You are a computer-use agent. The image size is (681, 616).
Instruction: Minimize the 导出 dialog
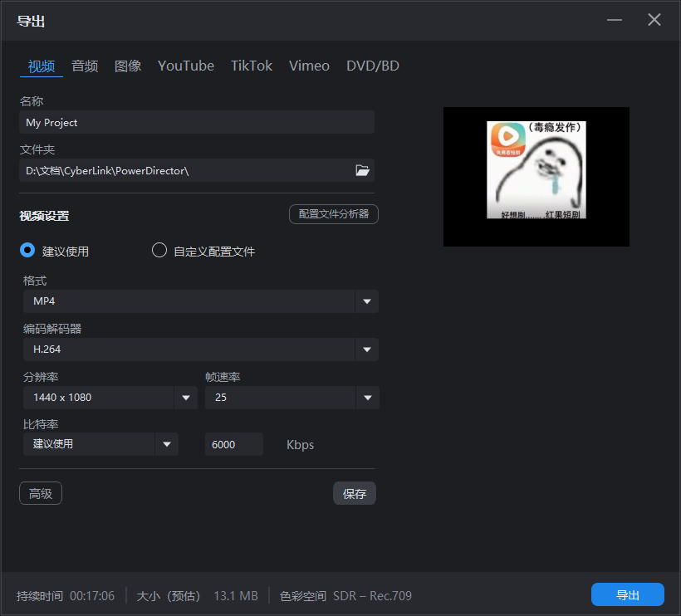(614, 20)
